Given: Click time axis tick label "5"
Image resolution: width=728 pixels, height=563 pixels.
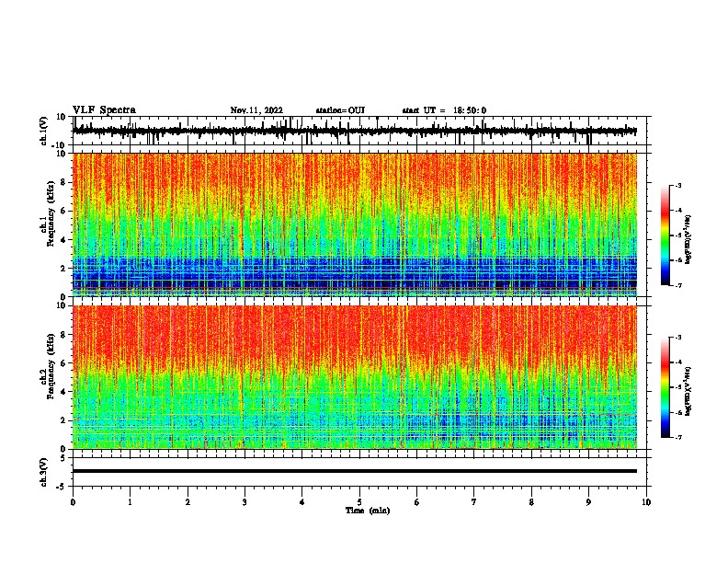Looking at the screenshot, I should [359, 502].
